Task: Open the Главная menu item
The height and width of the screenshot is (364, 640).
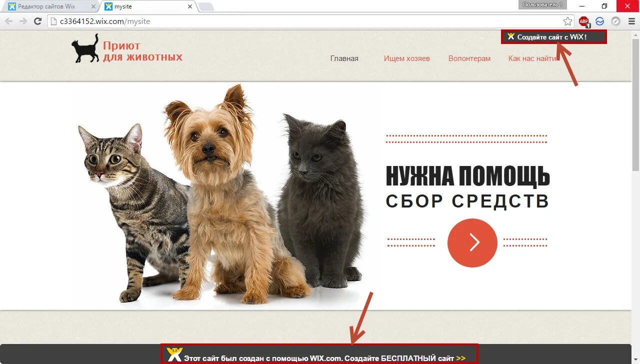Action: (344, 58)
